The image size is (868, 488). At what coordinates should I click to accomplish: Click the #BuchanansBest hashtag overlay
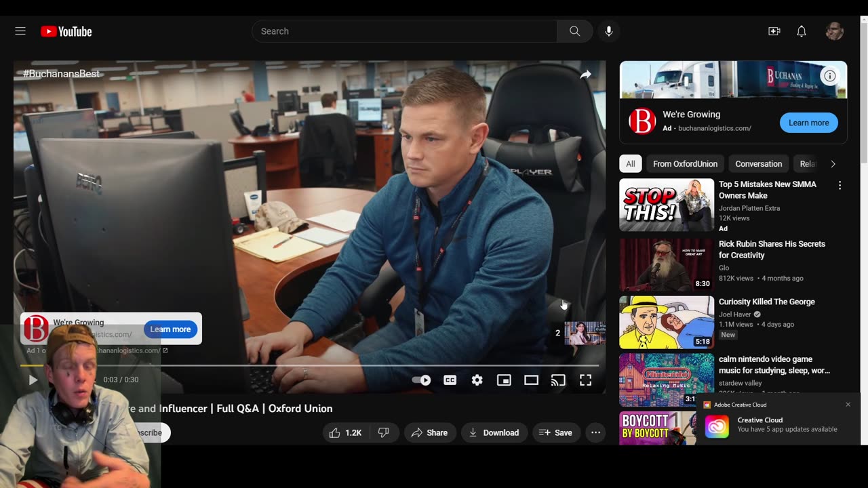tap(62, 74)
